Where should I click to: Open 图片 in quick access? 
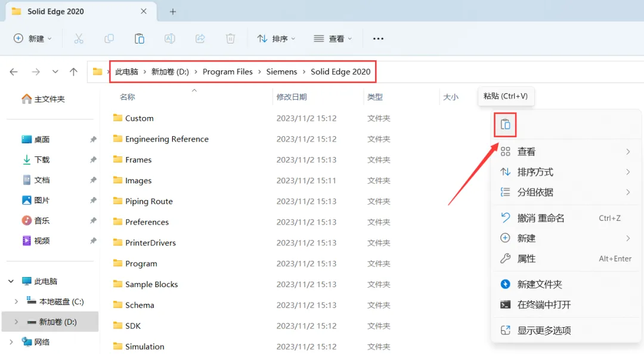coord(36,200)
